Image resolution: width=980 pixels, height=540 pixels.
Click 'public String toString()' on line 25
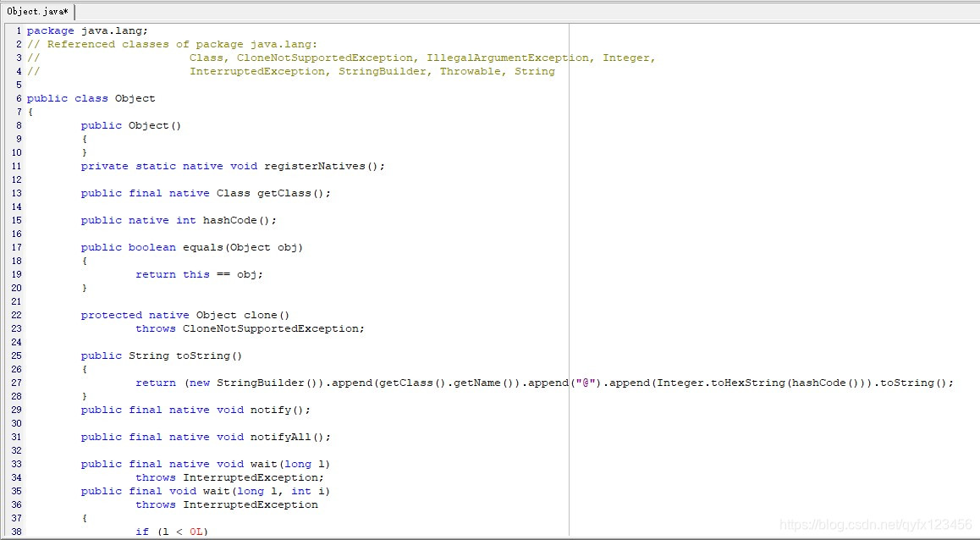coord(162,355)
